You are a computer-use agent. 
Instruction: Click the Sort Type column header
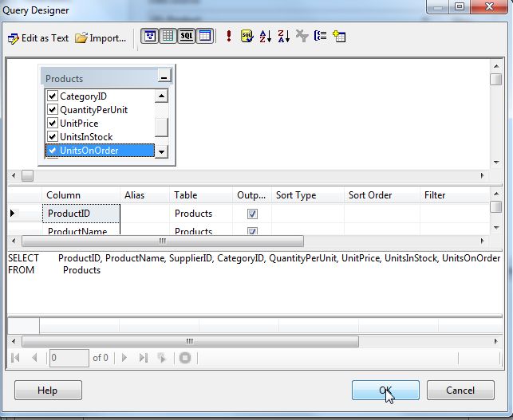[307, 195]
